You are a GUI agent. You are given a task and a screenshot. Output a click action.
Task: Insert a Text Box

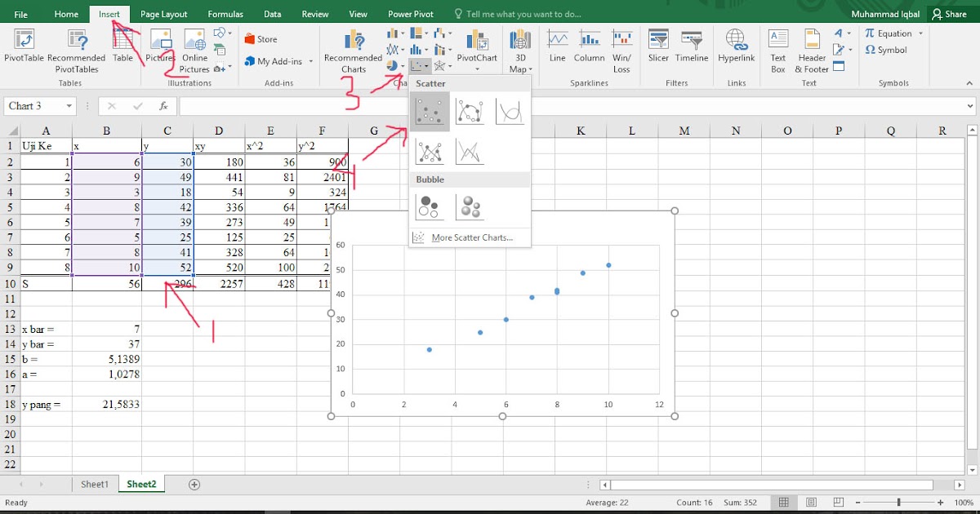(778, 51)
